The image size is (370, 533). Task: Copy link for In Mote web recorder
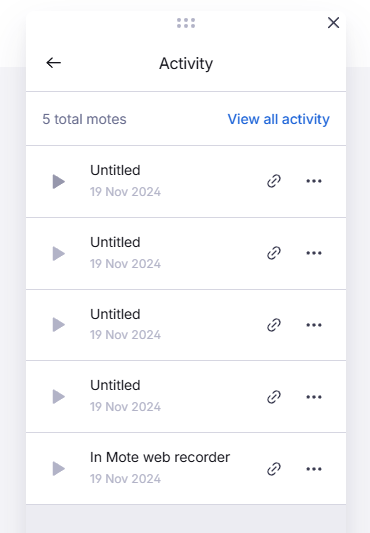pyautogui.click(x=274, y=469)
